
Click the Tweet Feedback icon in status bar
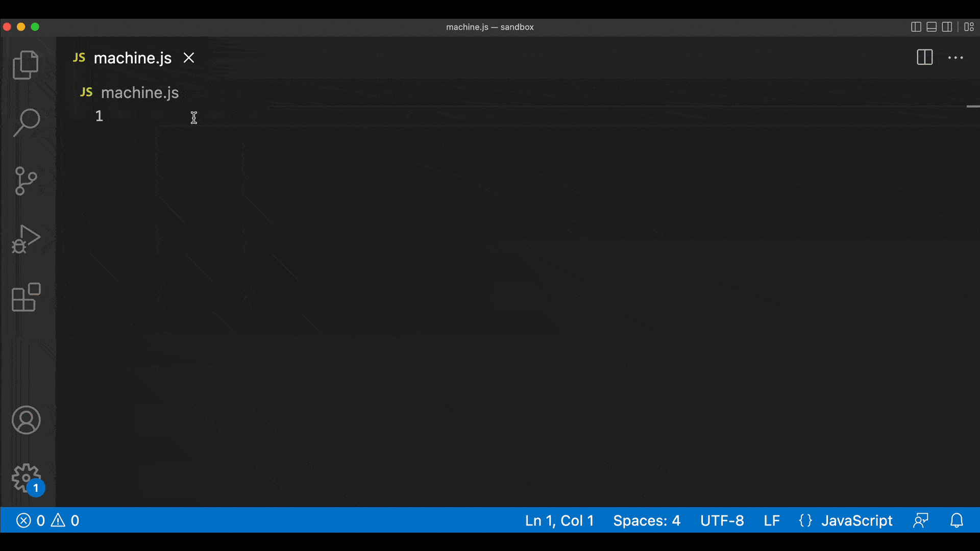pos(921,520)
